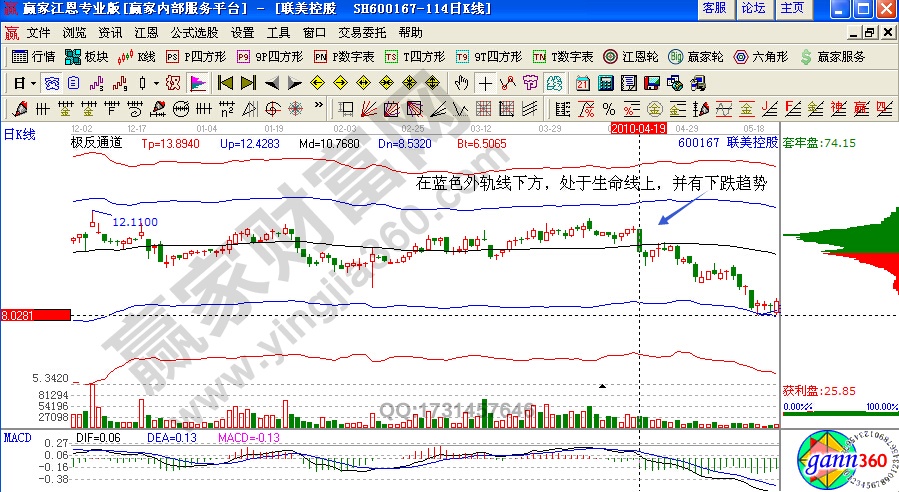Viewport: 899px width, 492px height.
Task: Open the 交易委托 menu
Action: click(362, 33)
